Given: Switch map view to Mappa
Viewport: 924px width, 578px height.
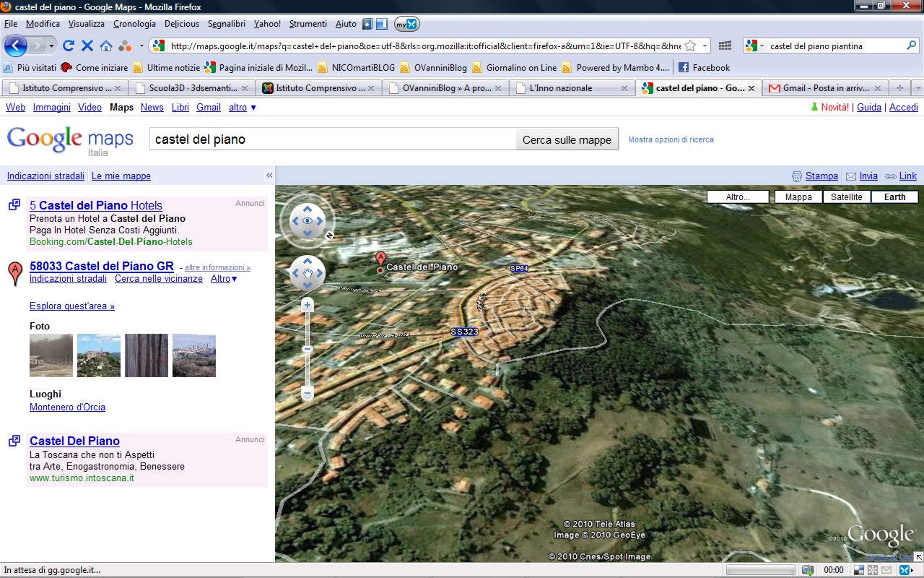Looking at the screenshot, I should (x=798, y=197).
